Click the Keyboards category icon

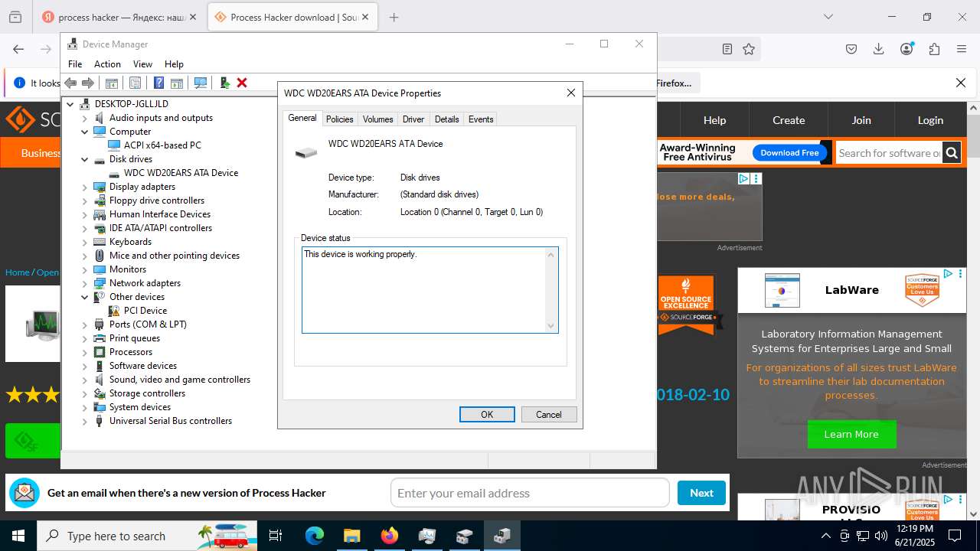(x=100, y=242)
